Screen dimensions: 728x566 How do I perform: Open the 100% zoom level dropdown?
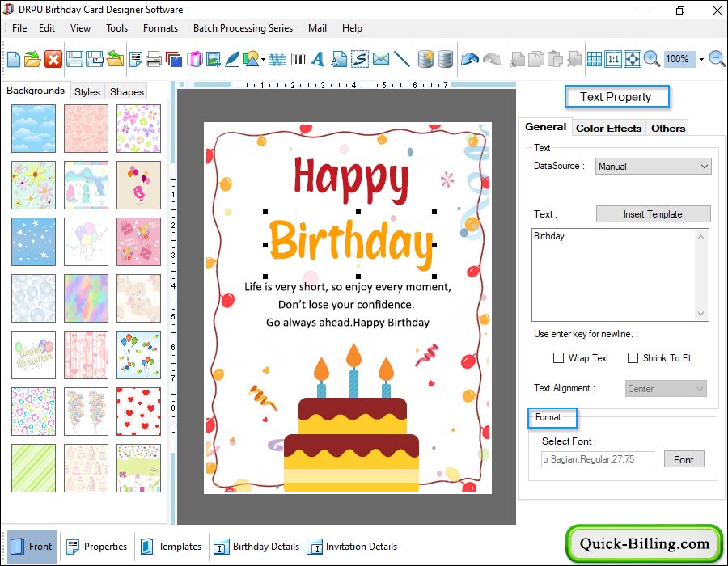[x=701, y=59]
